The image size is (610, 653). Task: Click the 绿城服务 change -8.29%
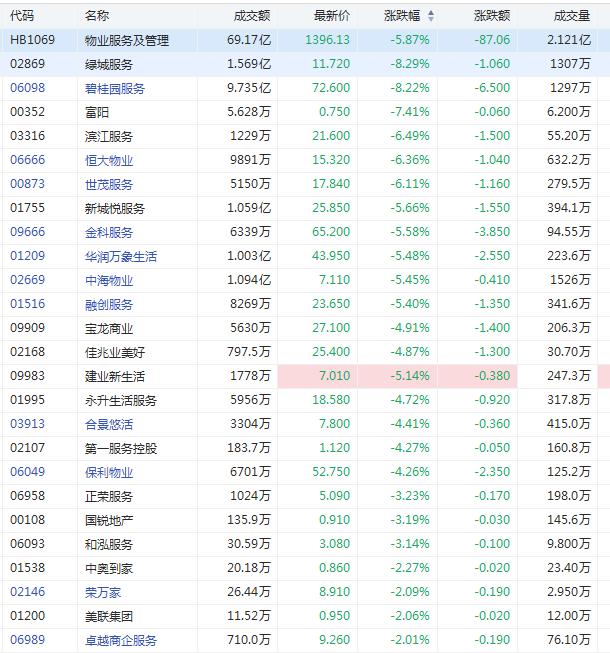coord(410,64)
